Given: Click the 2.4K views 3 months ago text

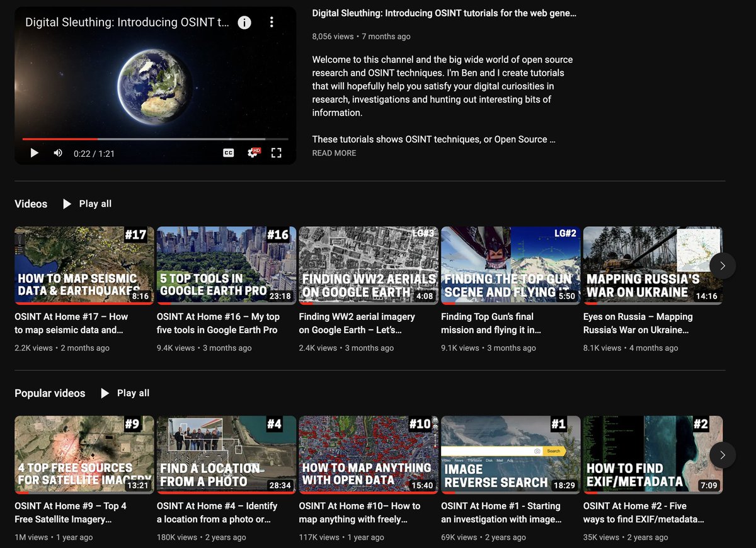Looking at the screenshot, I should coord(346,348).
